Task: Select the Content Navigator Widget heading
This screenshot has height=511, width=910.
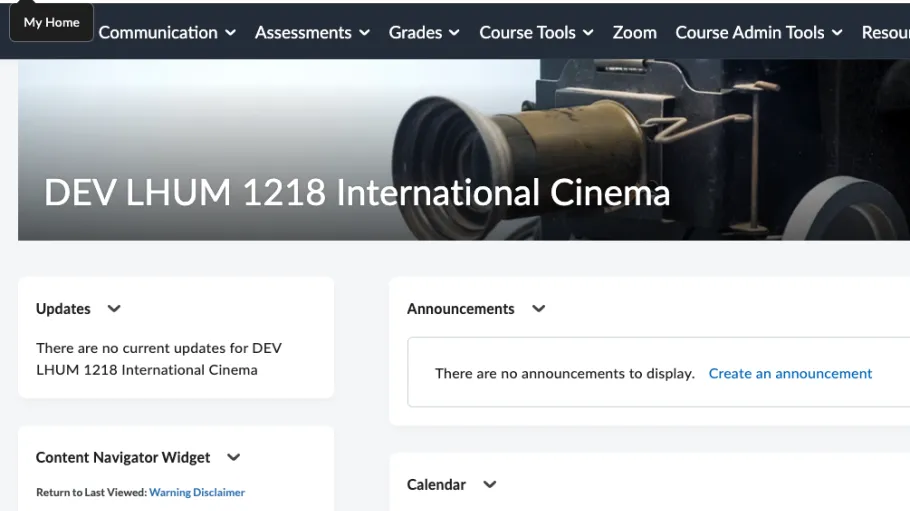Action: 123,457
